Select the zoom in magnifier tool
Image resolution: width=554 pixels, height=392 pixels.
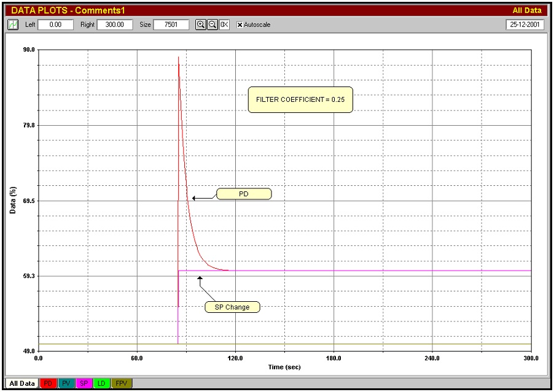click(x=200, y=25)
